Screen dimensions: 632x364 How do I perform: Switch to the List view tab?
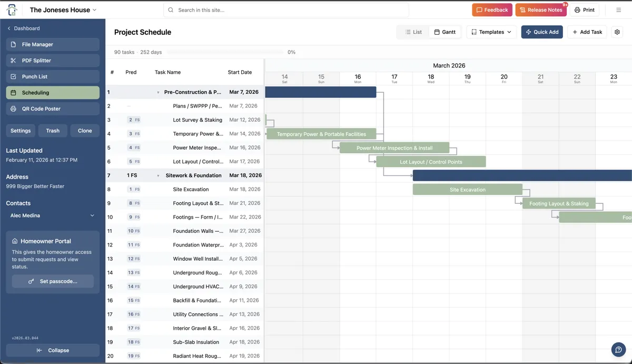[x=412, y=32]
